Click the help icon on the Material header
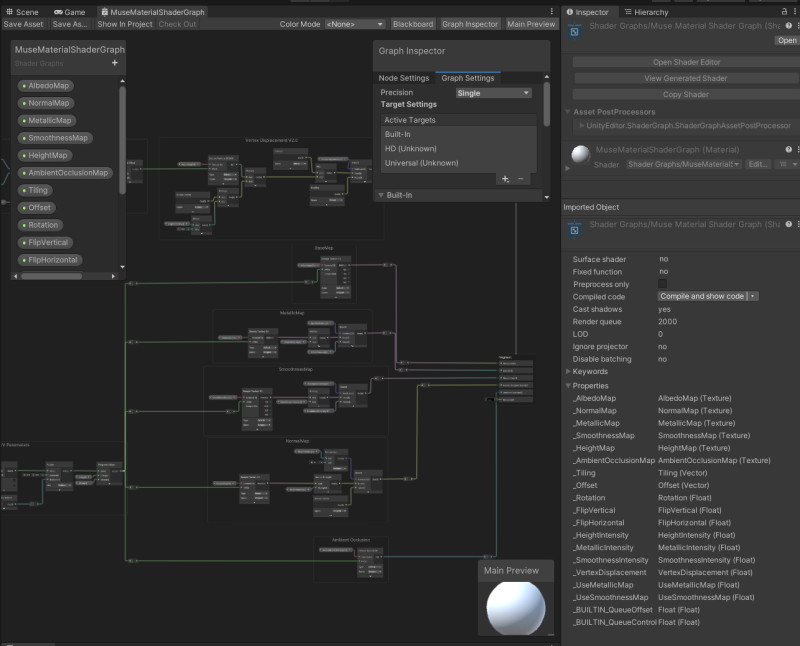This screenshot has height=646, width=800. pos(788,148)
